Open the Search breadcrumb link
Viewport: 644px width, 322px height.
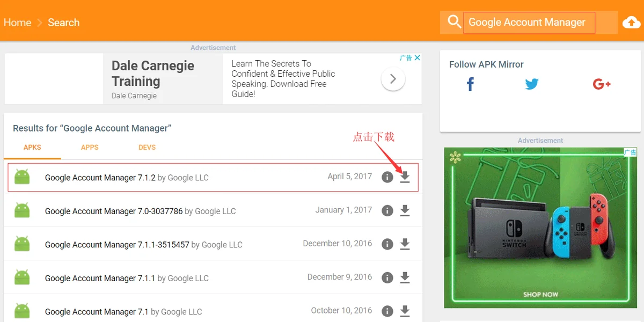[63, 23]
